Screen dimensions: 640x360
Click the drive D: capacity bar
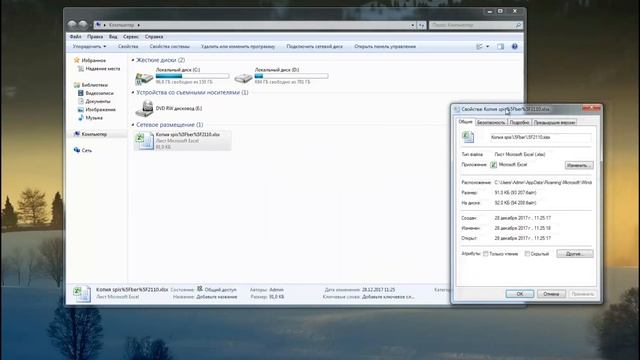[x=291, y=76]
